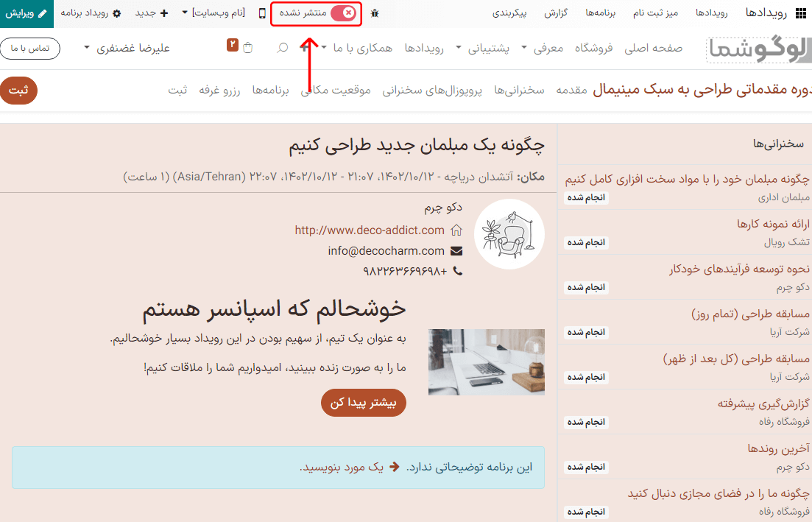Open the shopping cart icon
This screenshot has width=812, height=522.
pyautogui.click(x=247, y=48)
